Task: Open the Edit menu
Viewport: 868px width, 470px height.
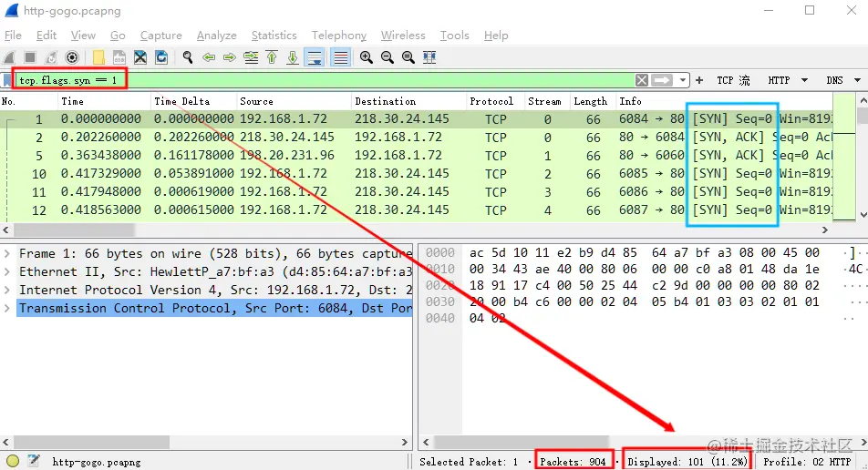Action: point(46,36)
